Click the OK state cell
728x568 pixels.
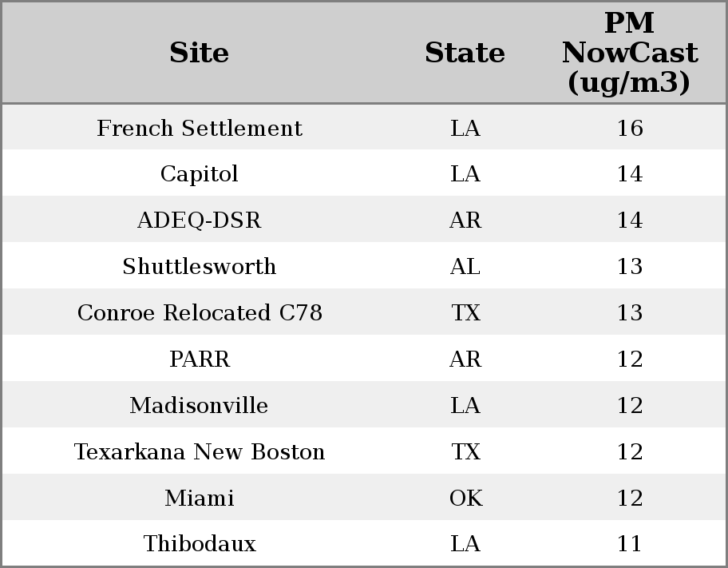click(x=465, y=498)
